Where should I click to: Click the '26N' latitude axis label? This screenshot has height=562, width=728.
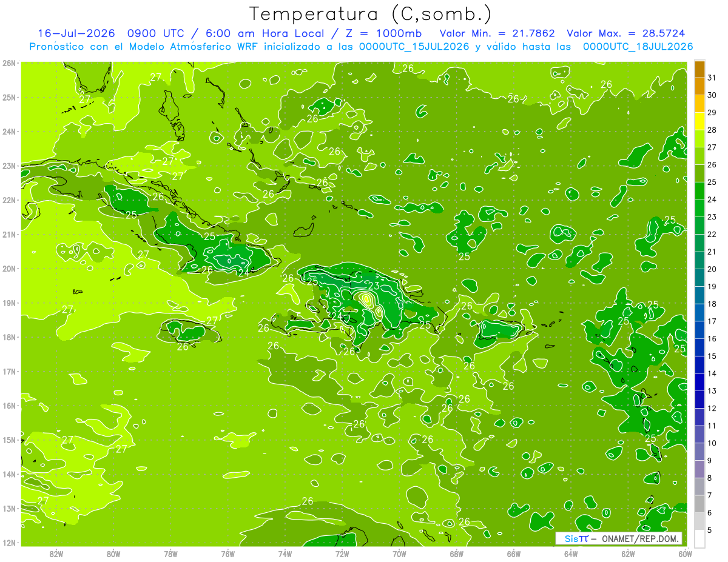8,63
